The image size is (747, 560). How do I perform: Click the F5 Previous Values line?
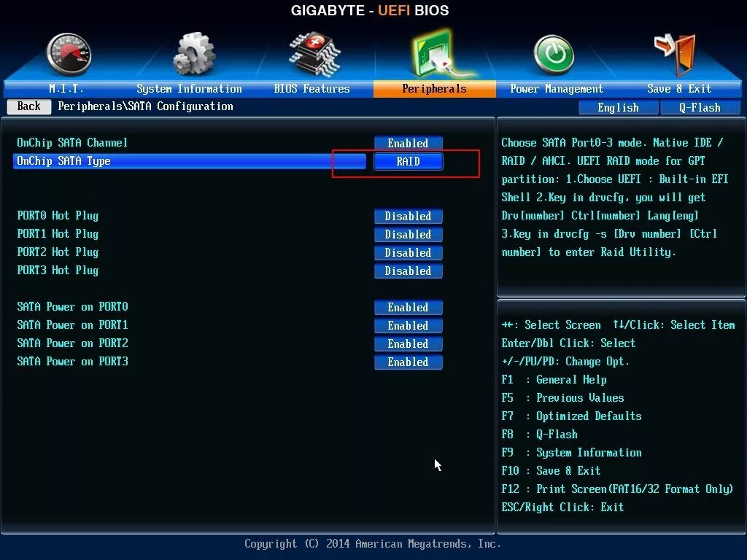[x=562, y=397]
